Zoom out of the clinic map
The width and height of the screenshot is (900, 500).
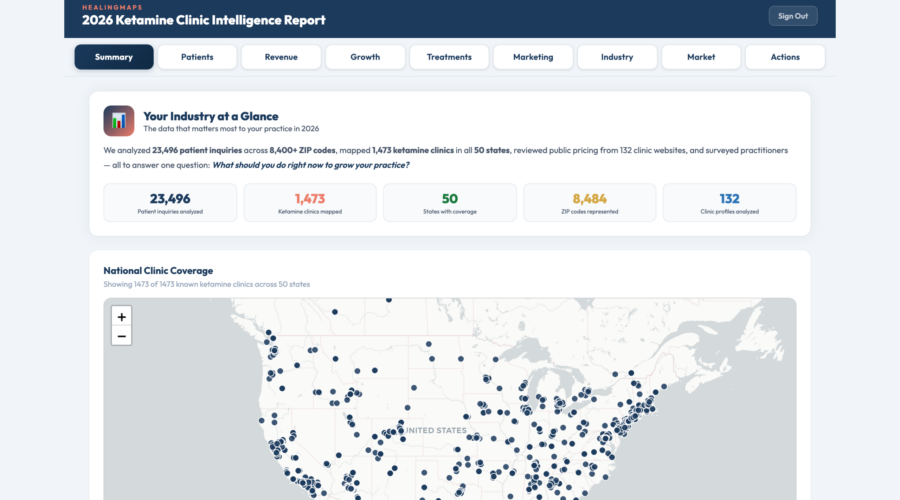pyautogui.click(x=121, y=336)
